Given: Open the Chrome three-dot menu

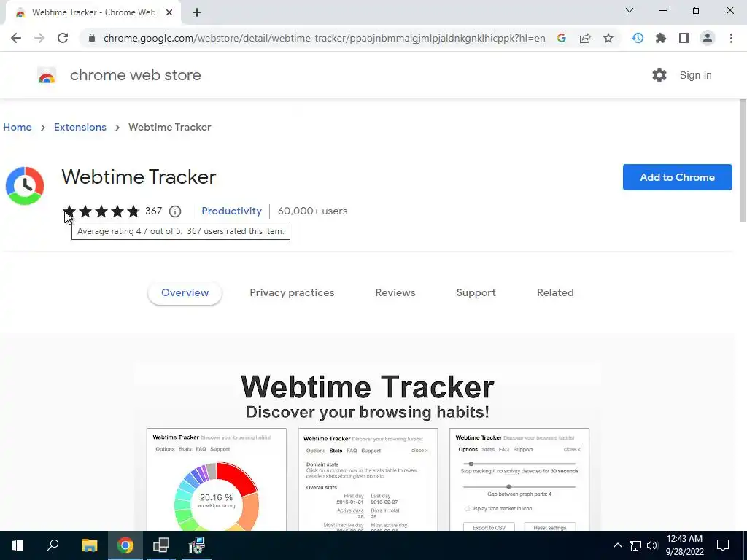Looking at the screenshot, I should 731,38.
